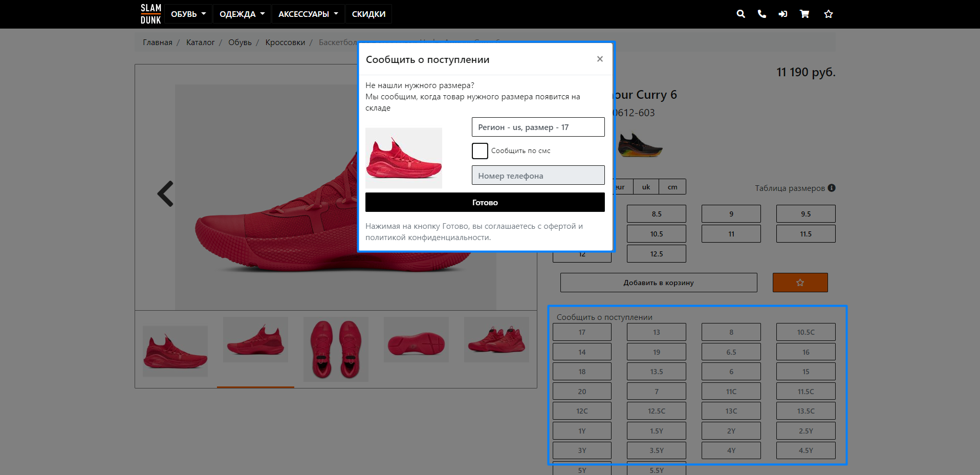Request notification for size 6.5
The width and height of the screenshot is (980, 475).
[x=731, y=352]
